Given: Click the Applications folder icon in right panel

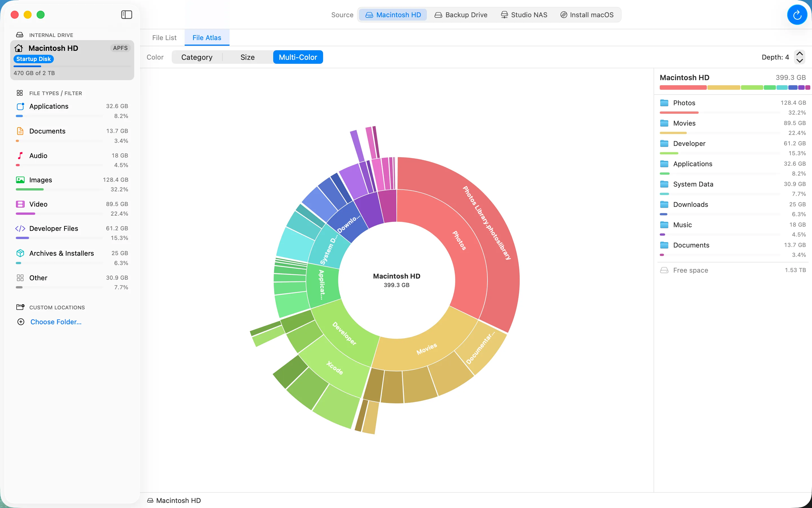Looking at the screenshot, I should (x=664, y=164).
